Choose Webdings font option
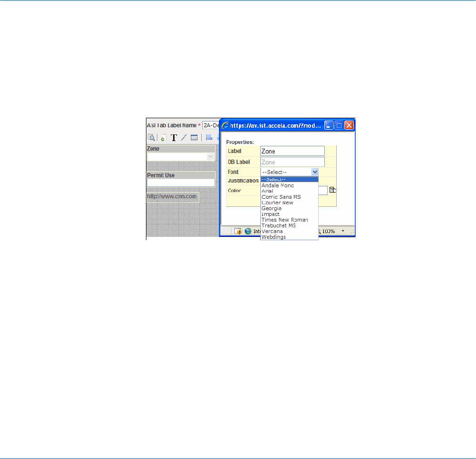Image resolution: width=476 pixels, height=459 pixels. tap(290, 237)
